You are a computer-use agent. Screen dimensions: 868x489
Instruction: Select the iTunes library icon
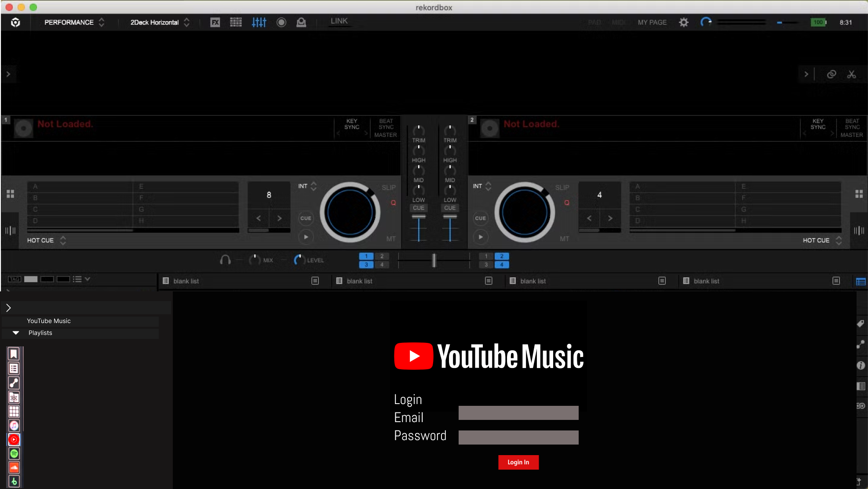(14, 426)
